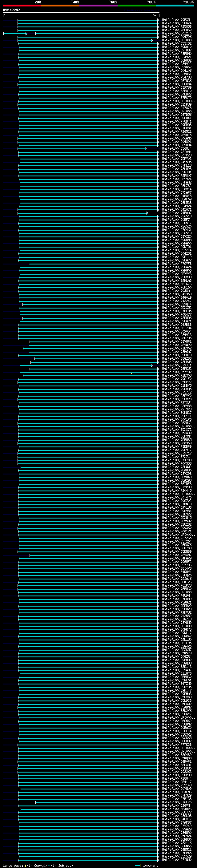The image size is (197, 868).
Task: Click the UniRef100_P00359 name
Action: (176, 443)
